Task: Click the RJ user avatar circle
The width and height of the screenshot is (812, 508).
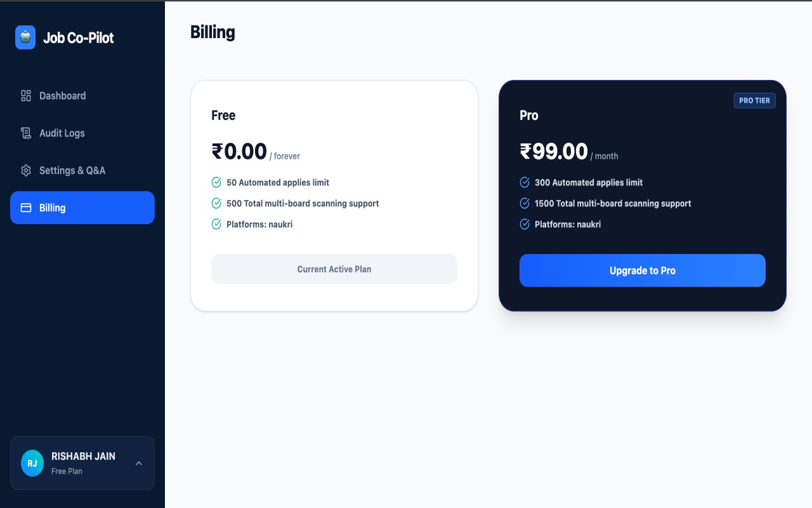Action: pos(32,463)
